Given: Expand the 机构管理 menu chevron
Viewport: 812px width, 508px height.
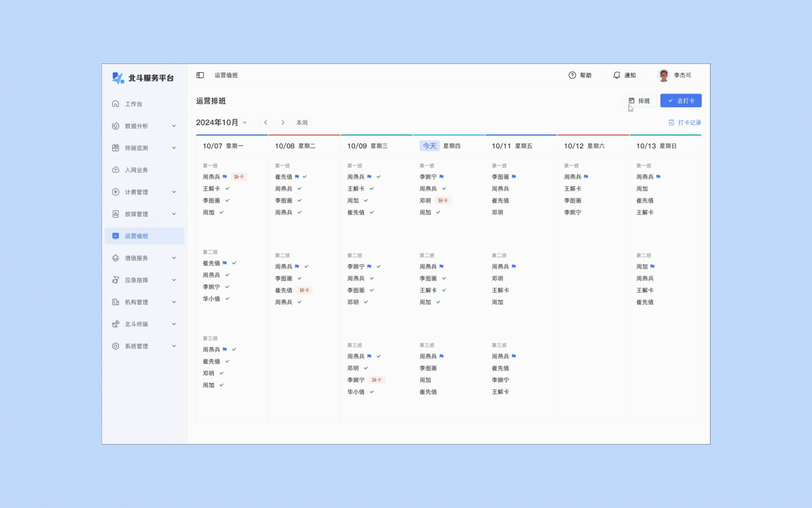Looking at the screenshot, I should (174, 302).
